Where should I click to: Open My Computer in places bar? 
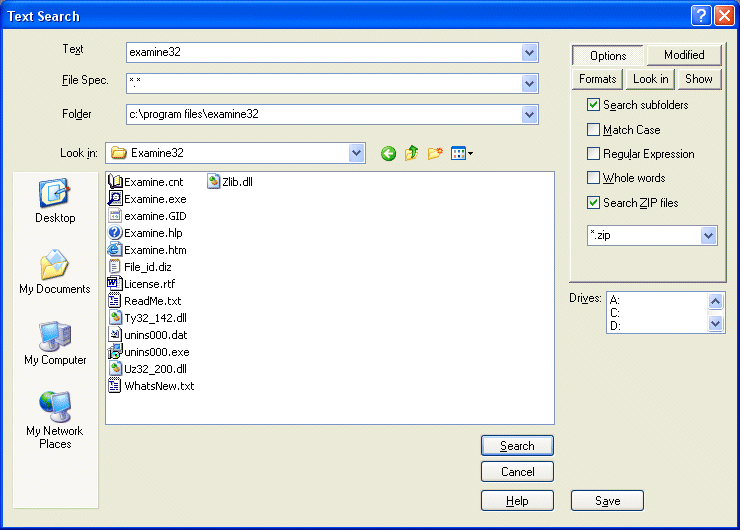(x=55, y=336)
